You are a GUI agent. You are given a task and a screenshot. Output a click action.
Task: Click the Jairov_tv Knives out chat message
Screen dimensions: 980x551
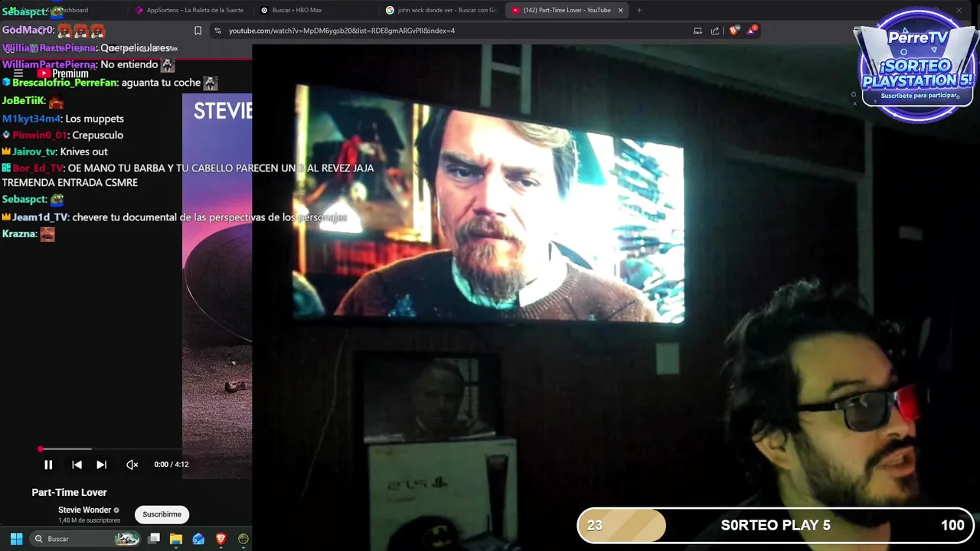tap(55, 152)
